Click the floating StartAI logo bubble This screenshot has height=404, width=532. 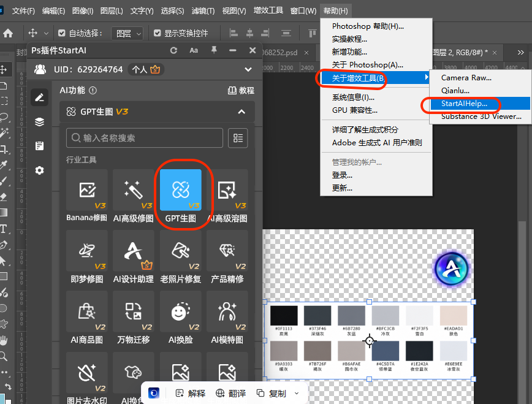point(452,269)
